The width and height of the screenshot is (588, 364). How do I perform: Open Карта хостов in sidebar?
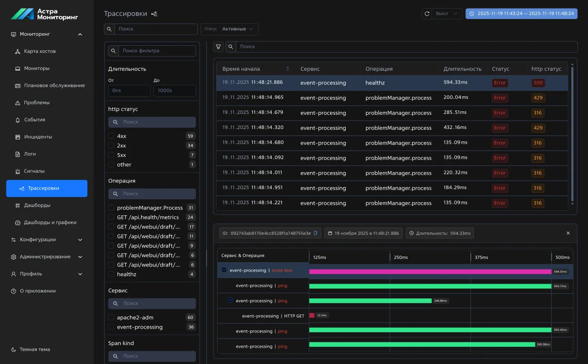(40, 51)
